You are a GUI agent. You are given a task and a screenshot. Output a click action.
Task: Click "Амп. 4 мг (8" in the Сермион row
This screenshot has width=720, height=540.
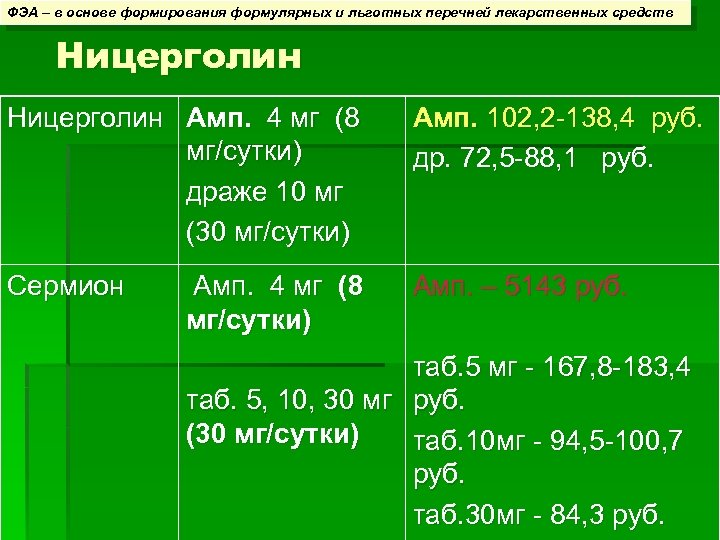(278, 287)
